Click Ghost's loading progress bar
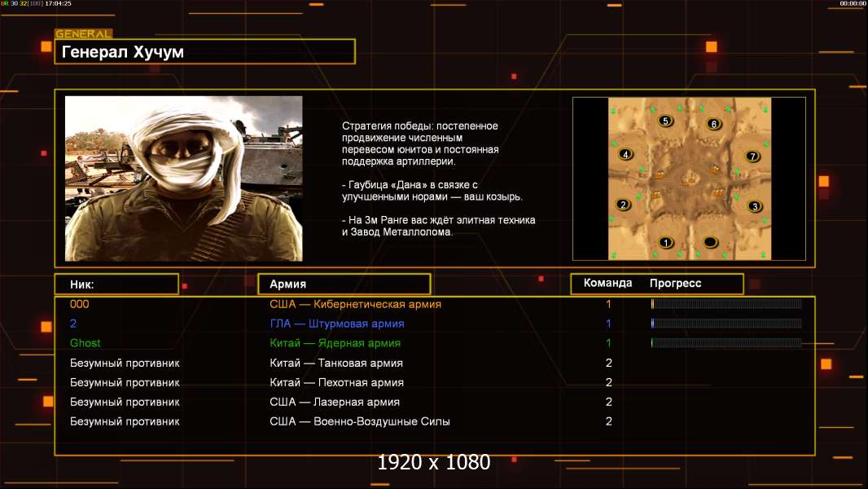Viewport: 868px width, 489px height. pos(726,343)
